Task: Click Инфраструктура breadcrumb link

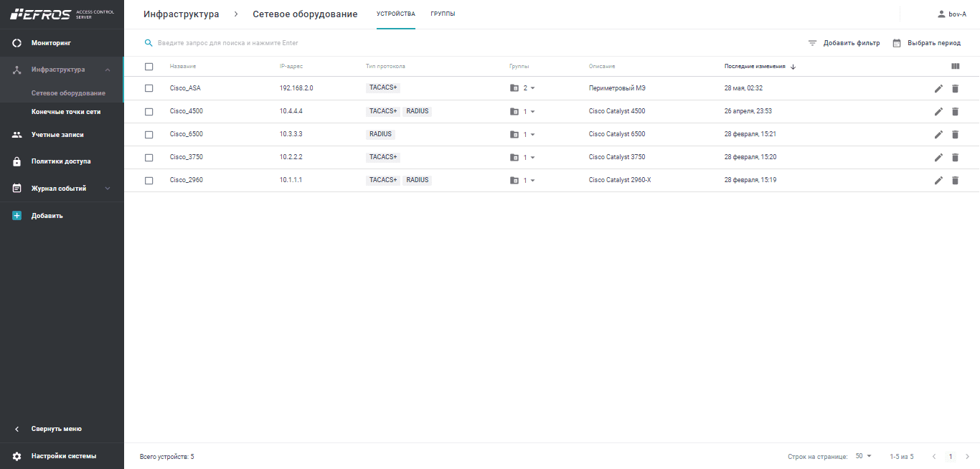Action: coord(182,14)
